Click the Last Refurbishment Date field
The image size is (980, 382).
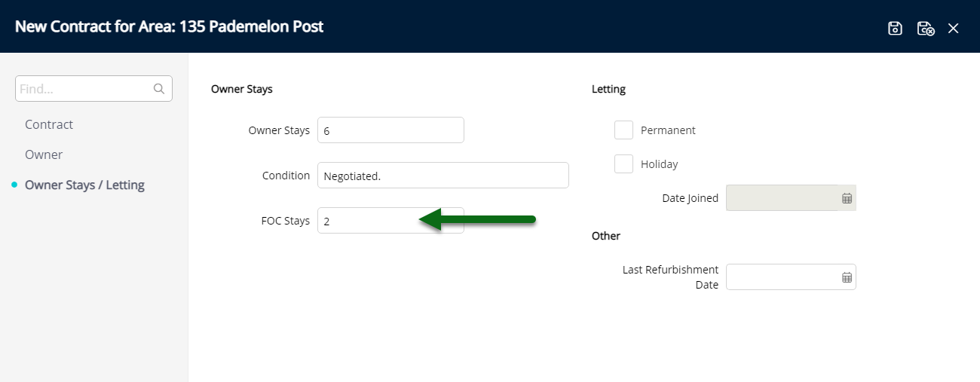791,277
